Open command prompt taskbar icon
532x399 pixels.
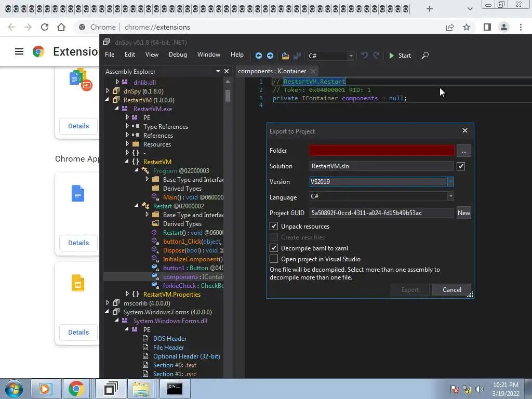[x=175, y=389]
